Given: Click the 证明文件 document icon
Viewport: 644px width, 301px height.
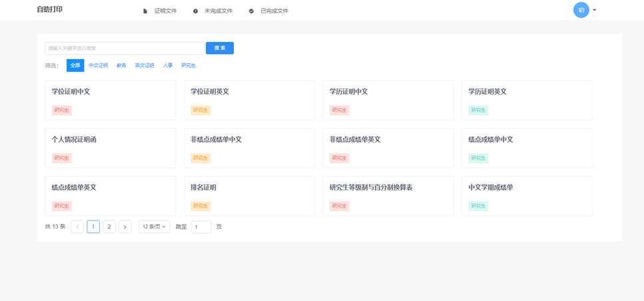Looking at the screenshot, I should point(145,11).
